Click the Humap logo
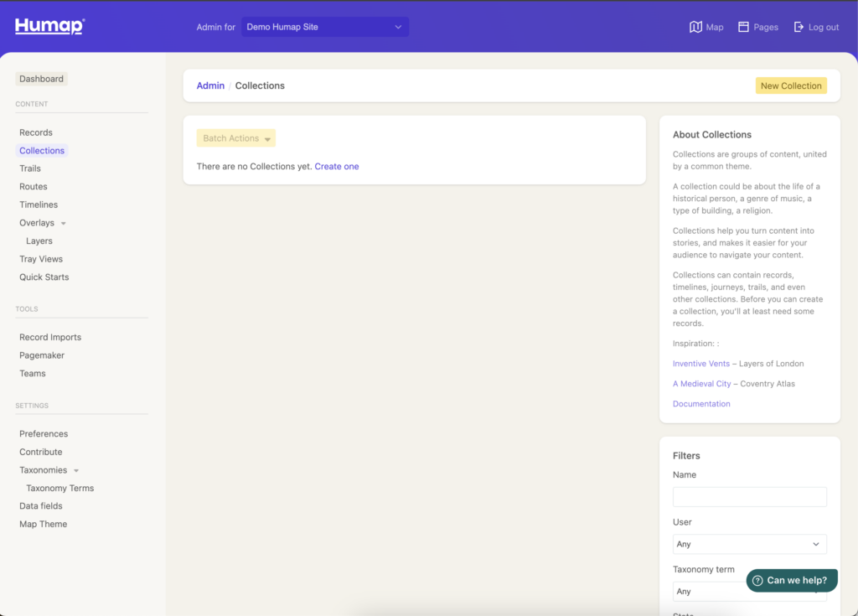 (x=49, y=26)
